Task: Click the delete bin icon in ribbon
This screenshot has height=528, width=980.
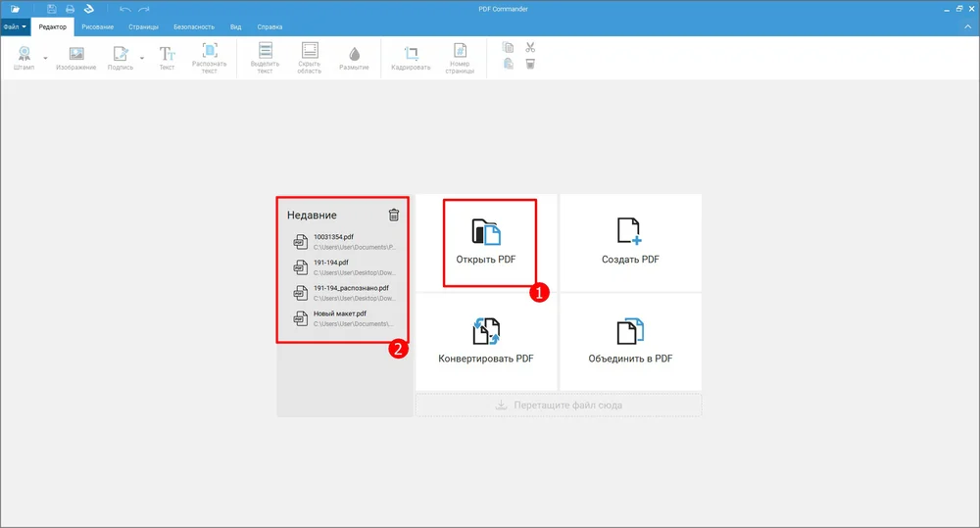Action: [x=530, y=64]
